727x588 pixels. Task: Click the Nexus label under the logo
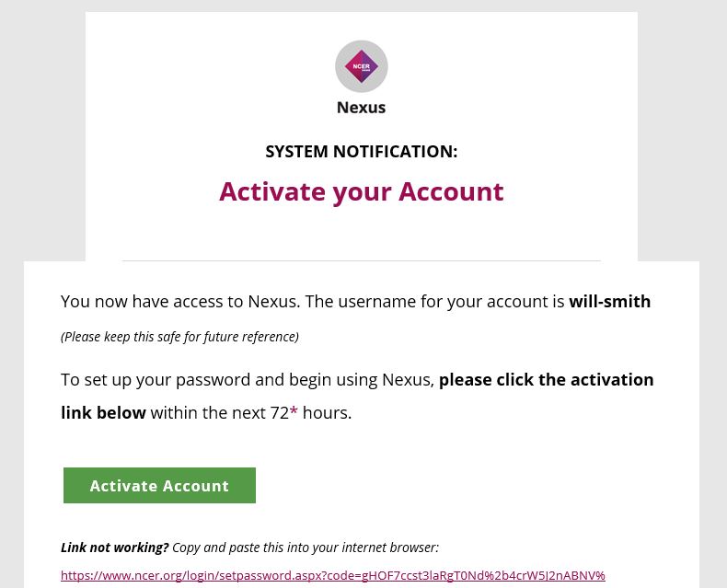pos(361,108)
